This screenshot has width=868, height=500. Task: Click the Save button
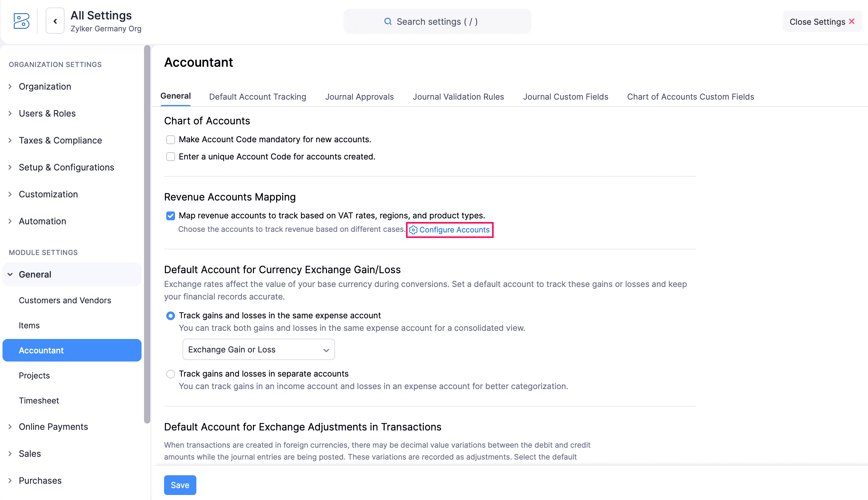click(x=180, y=485)
